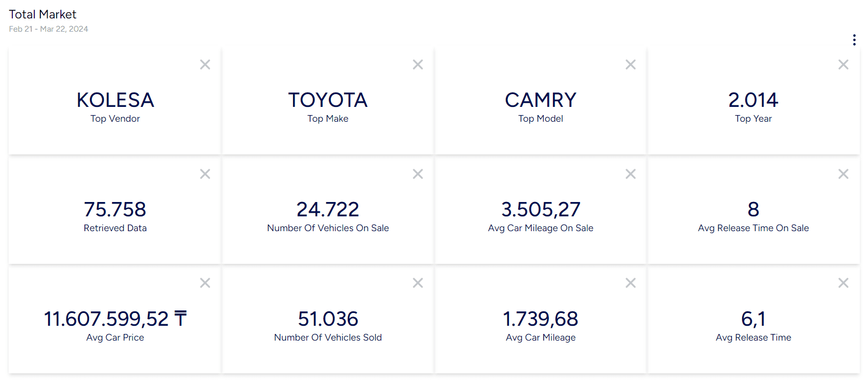The height and width of the screenshot is (381, 868).
Task: Select the 51.036 vehicles sold figure
Action: coord(328,319)
